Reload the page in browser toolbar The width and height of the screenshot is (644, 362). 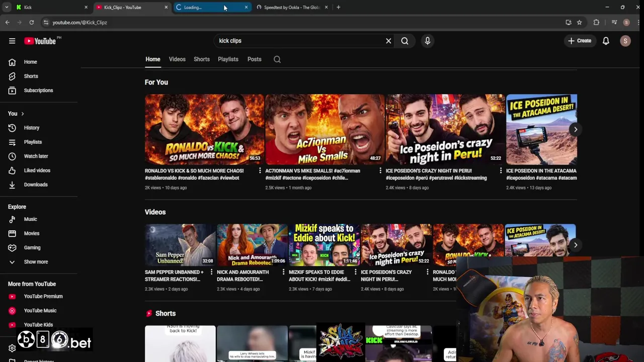coord(31,22)
